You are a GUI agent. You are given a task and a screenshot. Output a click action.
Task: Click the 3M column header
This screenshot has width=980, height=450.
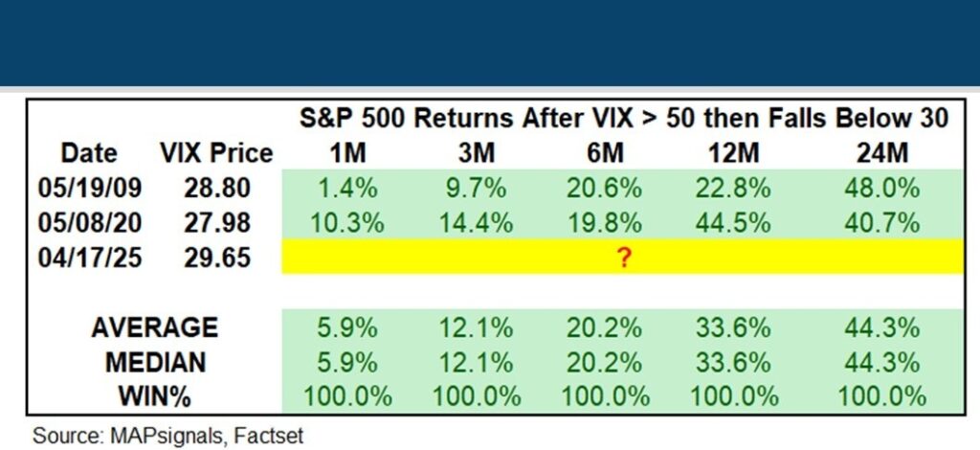(x=477, y=153)
